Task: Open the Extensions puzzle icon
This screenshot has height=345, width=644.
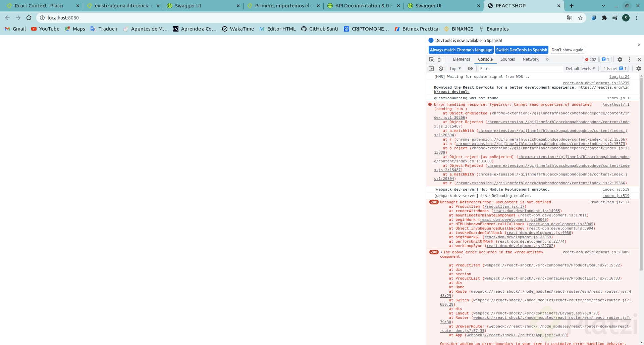Action: pyautogui.click(x=604, y=18)
